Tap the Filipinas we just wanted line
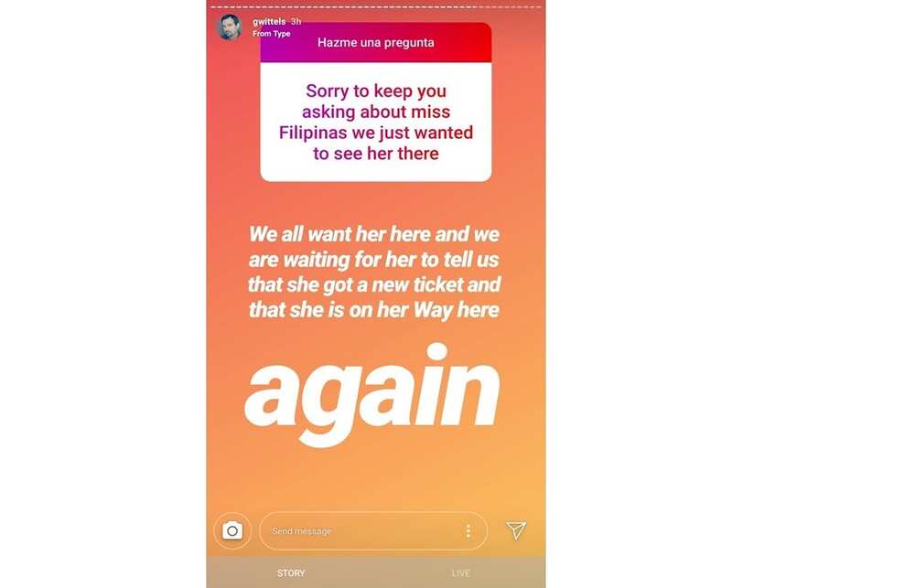 pyautogui.click(x=376, y=133)
